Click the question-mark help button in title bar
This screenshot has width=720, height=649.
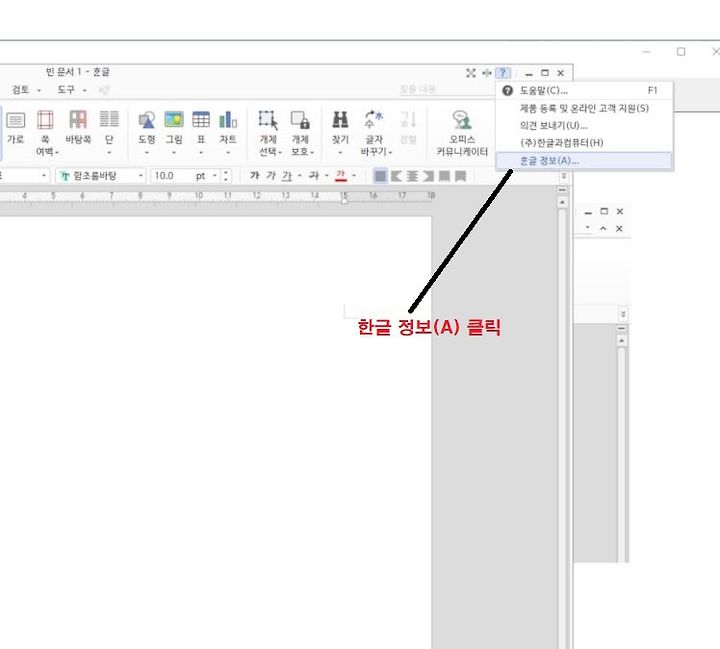coord(503,73)
